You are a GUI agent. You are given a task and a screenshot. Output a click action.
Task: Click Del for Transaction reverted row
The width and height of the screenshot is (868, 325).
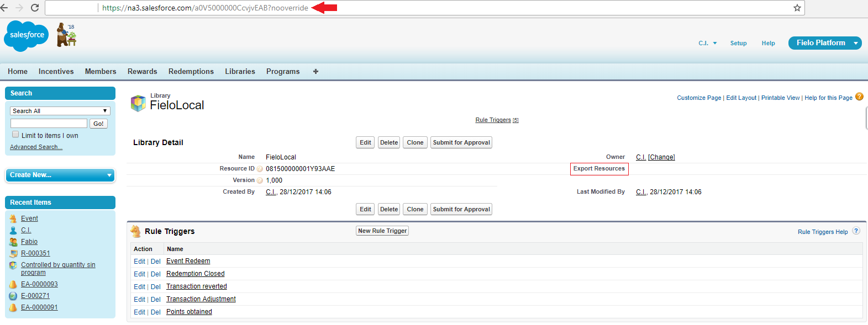point(155,286)
